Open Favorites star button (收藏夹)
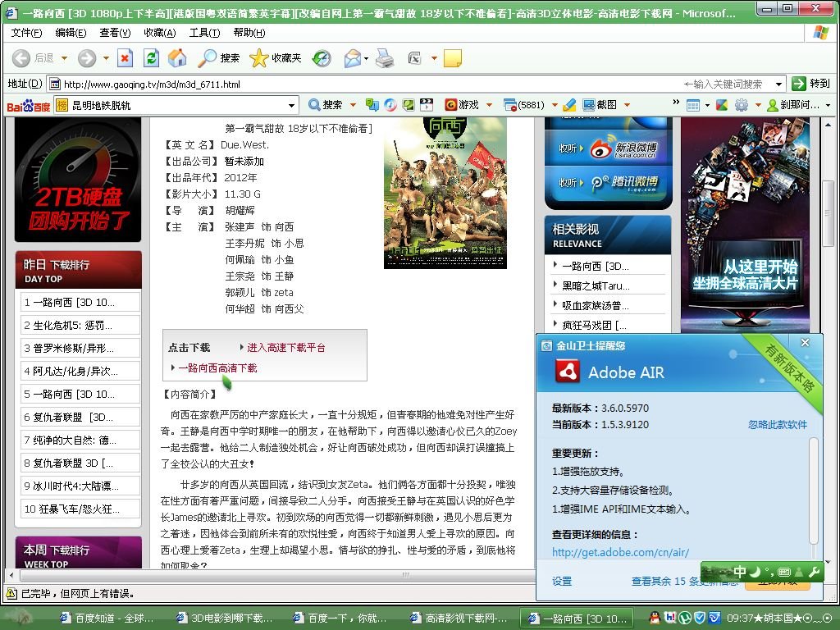This screenshot has width=840, height=630. (276, 58)
